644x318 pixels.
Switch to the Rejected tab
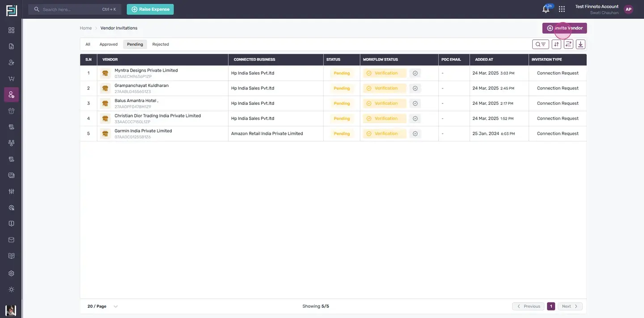coord(161,44)
